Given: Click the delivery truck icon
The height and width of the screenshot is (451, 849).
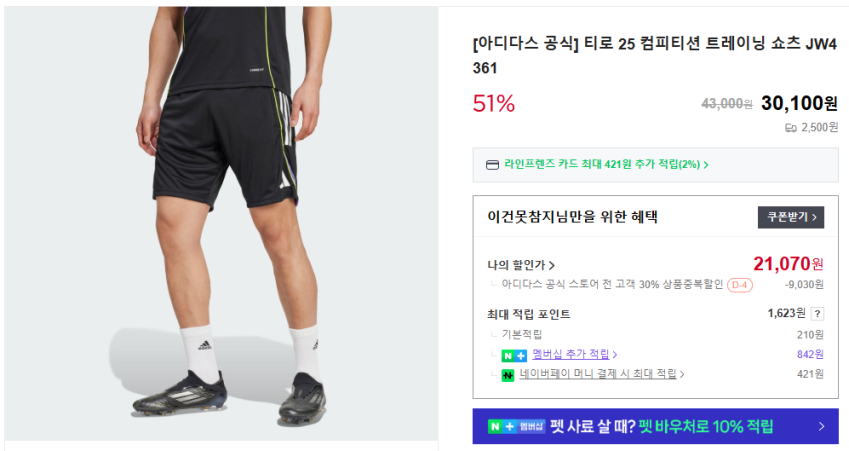Looking at the screenshot, I should [791, 128].
